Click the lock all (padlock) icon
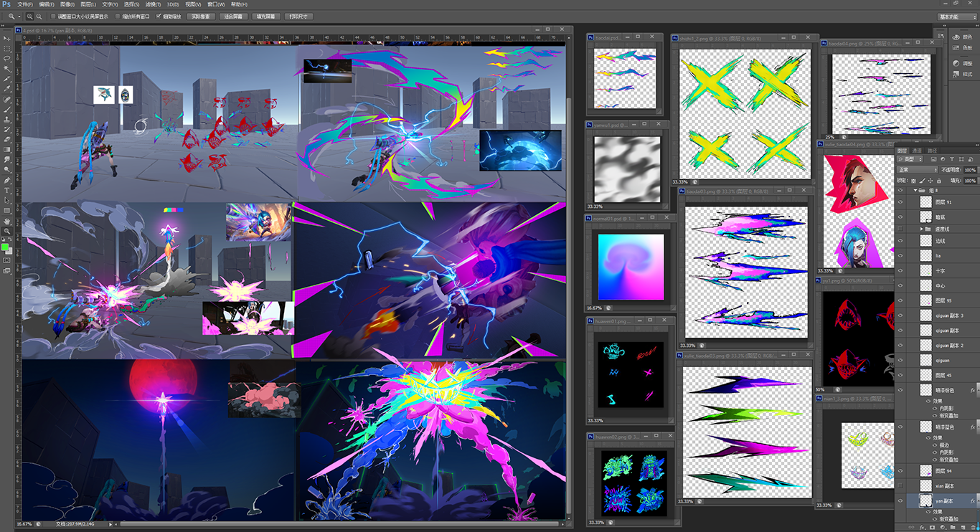This screenshot has width=980, height=532. coord(939,181)
